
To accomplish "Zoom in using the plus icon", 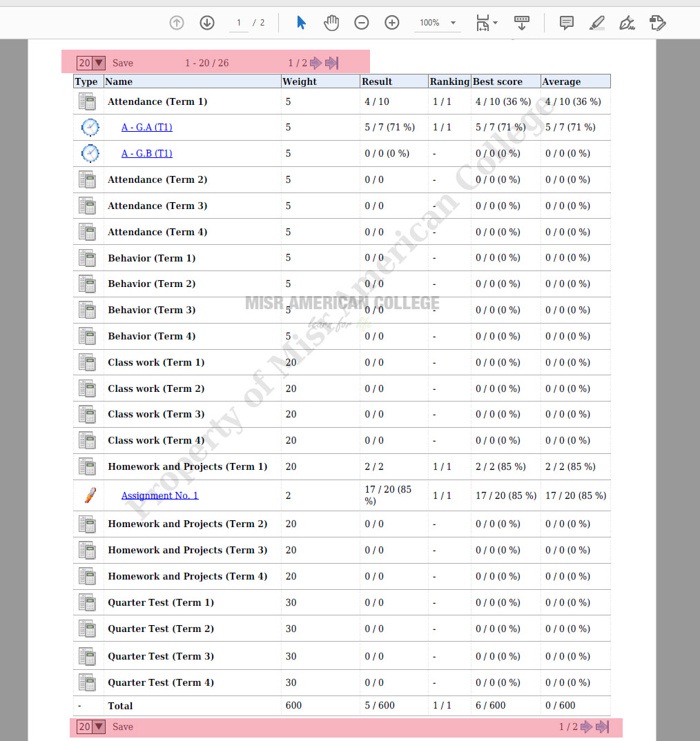I will click(391, 22).
